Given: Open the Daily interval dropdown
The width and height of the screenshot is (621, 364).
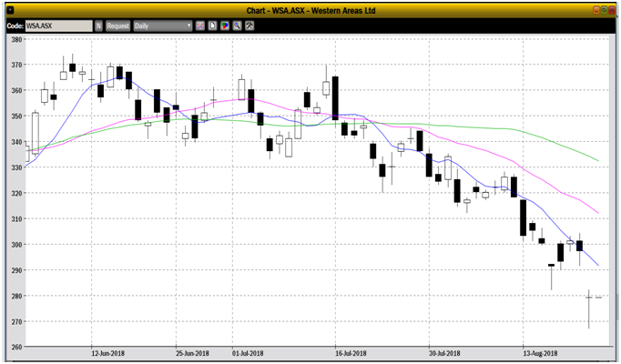Looking at the screenshot, I should [163, 26].
